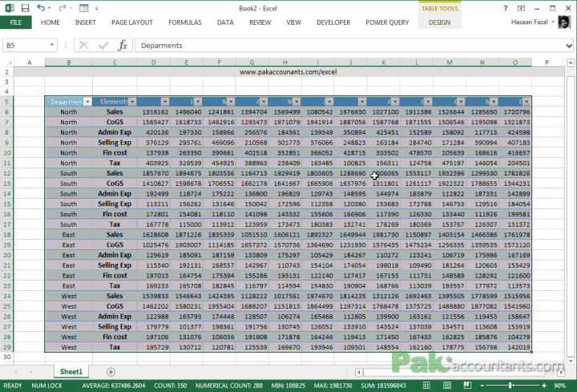
Task: Switch to the HOME ribbon tab
Action: pos(50,22)
